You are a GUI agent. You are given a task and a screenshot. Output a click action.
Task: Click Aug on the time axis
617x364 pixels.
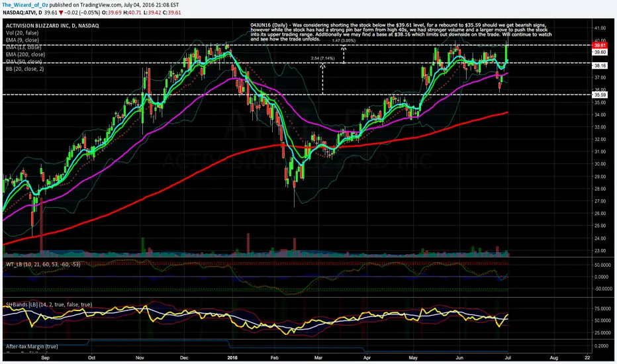click(x=553, y=357)
